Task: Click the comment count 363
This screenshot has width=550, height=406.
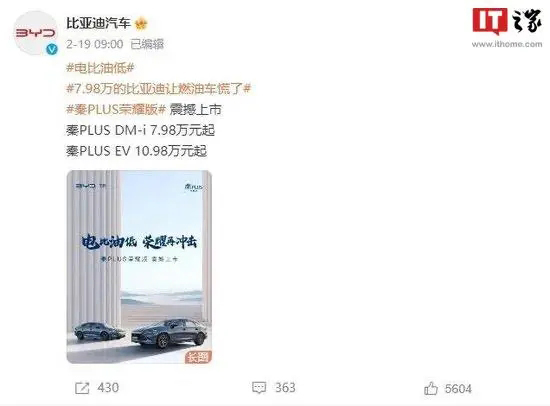Action: [x=285, y=388]
